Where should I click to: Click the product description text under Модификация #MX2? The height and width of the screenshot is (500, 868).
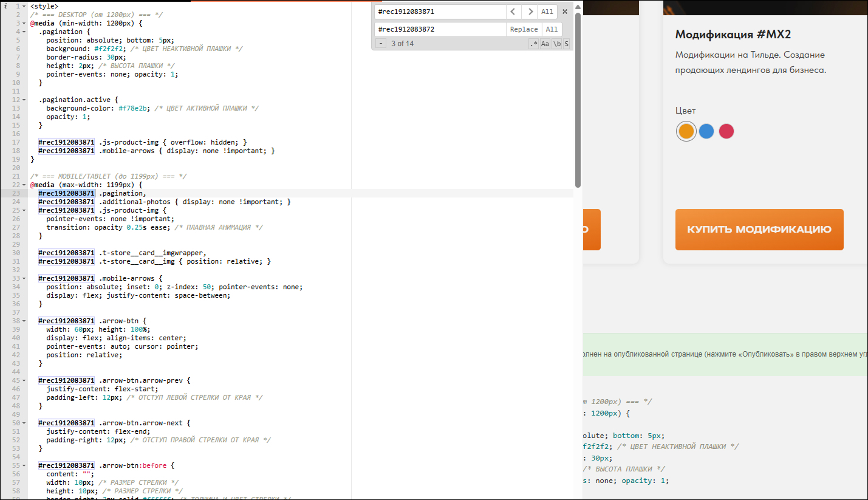751,63
